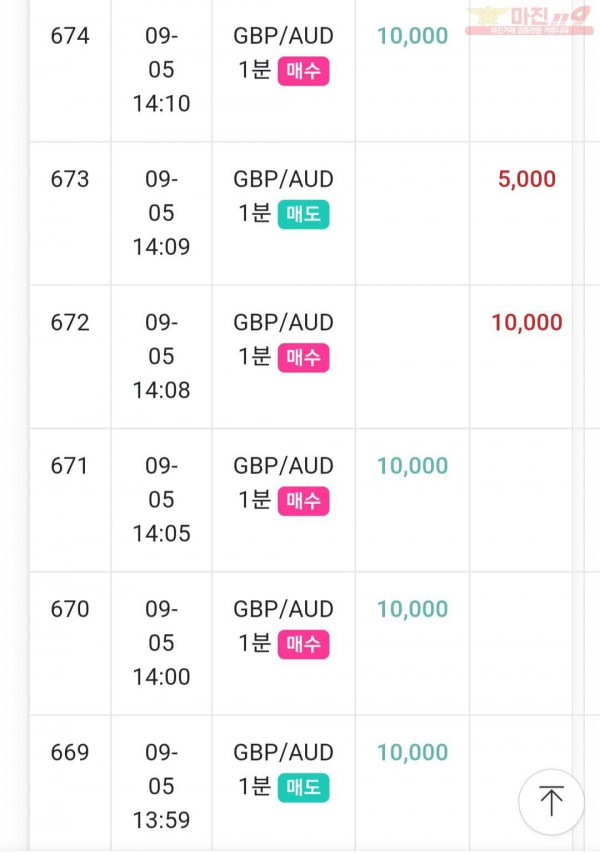Click the red 10,000 amount in row 672
Viewport: 600px width, 854px height.
click(527, 322)
